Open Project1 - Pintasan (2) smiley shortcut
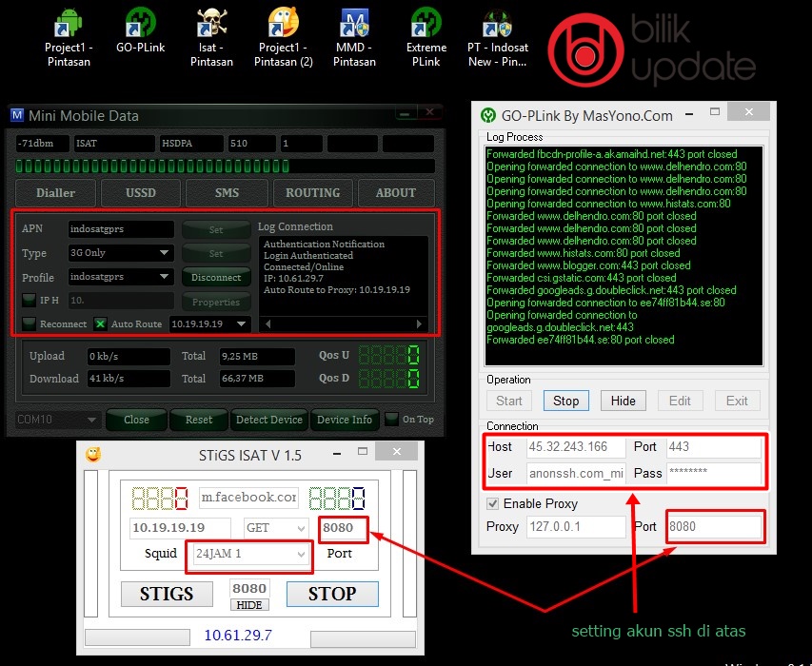The height and width of the screenshot is (666, 812). [284, 38]
